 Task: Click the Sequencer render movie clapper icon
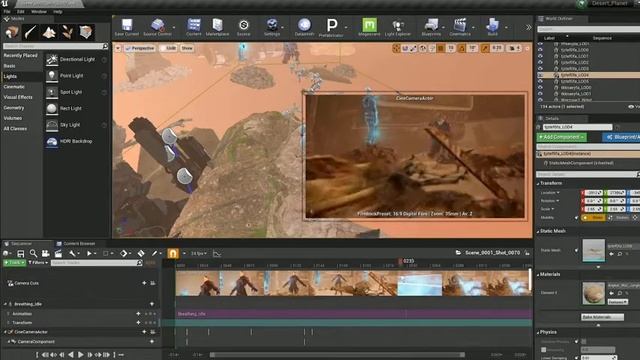(x=58, y=253)
